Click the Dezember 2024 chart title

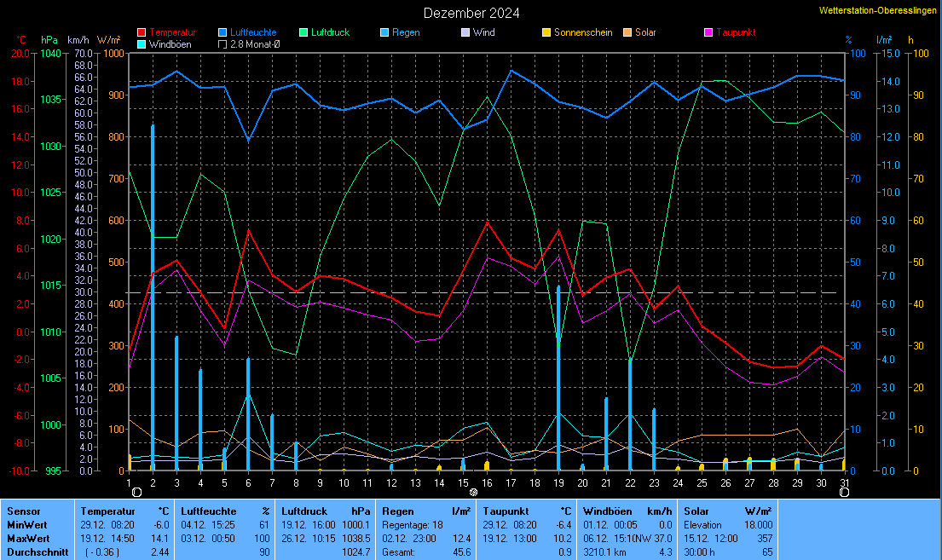click(471, 13)
